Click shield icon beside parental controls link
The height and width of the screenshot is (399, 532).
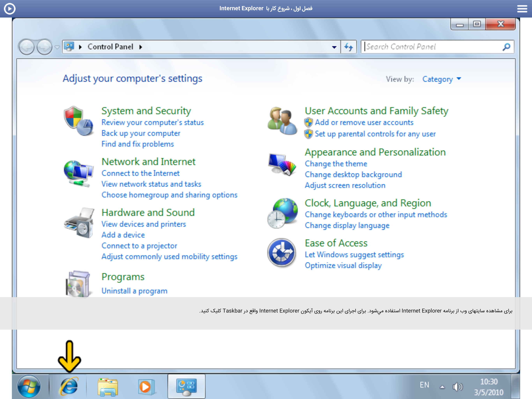click(x=309, y=134)
